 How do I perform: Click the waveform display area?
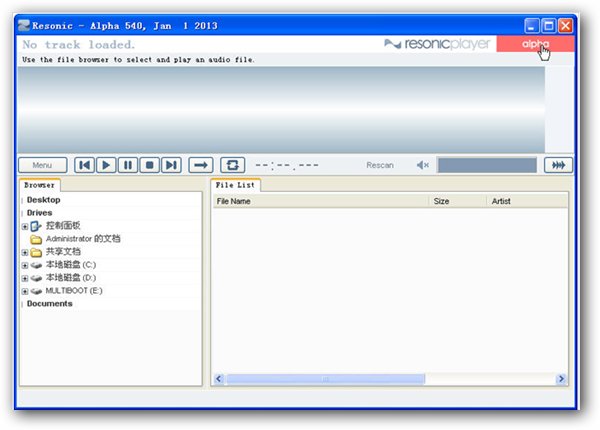click(281, 109)
